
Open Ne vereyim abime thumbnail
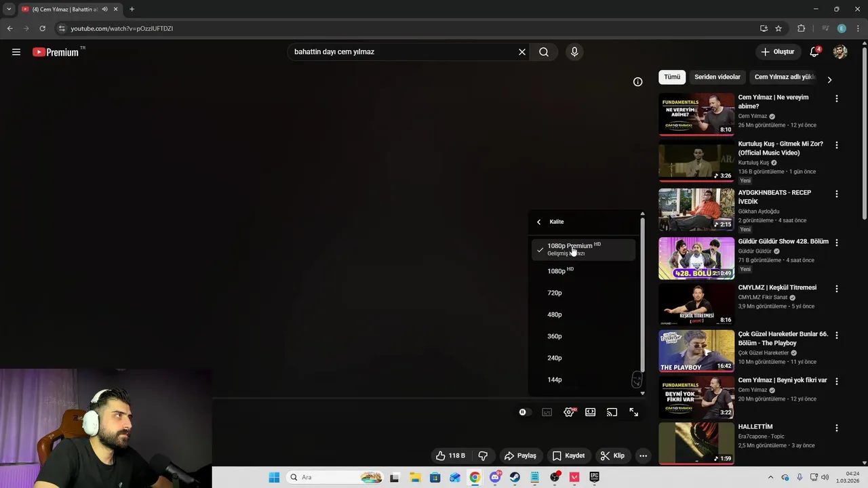point(696,114)
